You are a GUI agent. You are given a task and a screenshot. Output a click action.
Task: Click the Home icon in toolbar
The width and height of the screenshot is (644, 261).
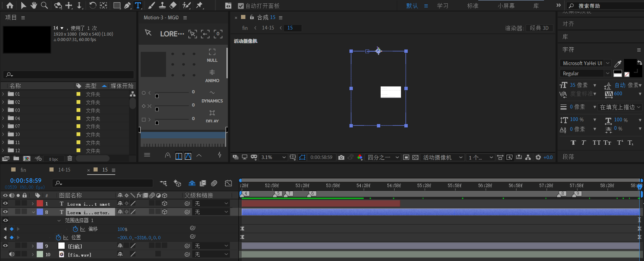(10, 5)
